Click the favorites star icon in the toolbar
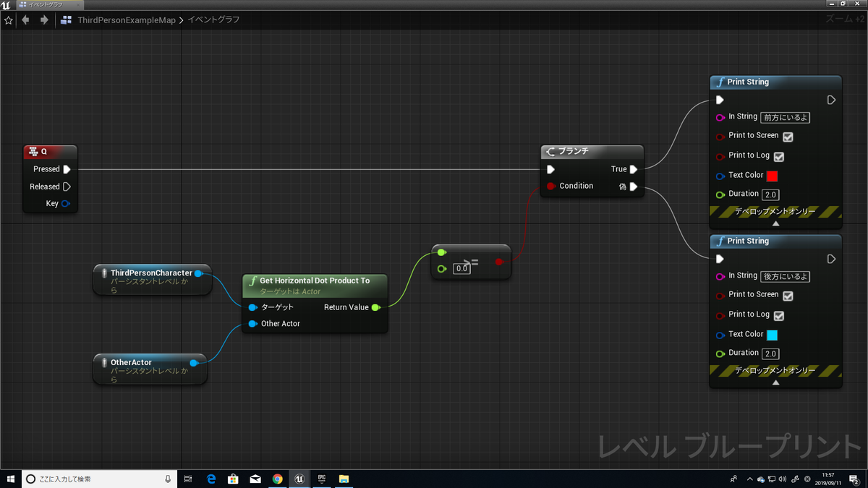This screenshot has width=868, height=488. tap(8, 20)
